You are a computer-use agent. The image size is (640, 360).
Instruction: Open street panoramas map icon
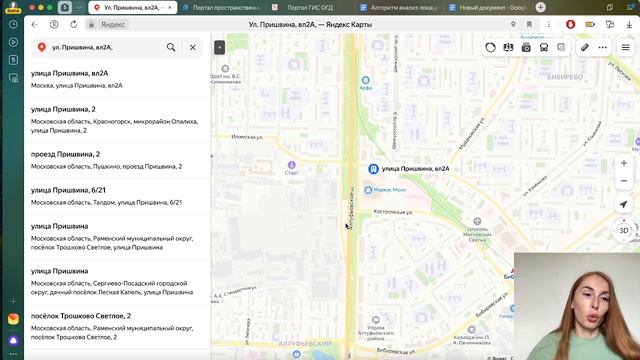(508, 47)
